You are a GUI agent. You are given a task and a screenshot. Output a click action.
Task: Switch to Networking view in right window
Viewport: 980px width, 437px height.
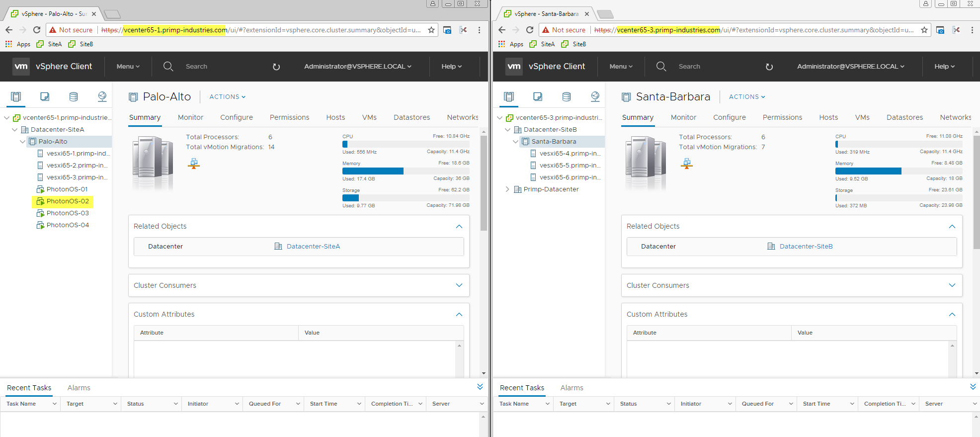pyautogui.click(x=595, y=96)
